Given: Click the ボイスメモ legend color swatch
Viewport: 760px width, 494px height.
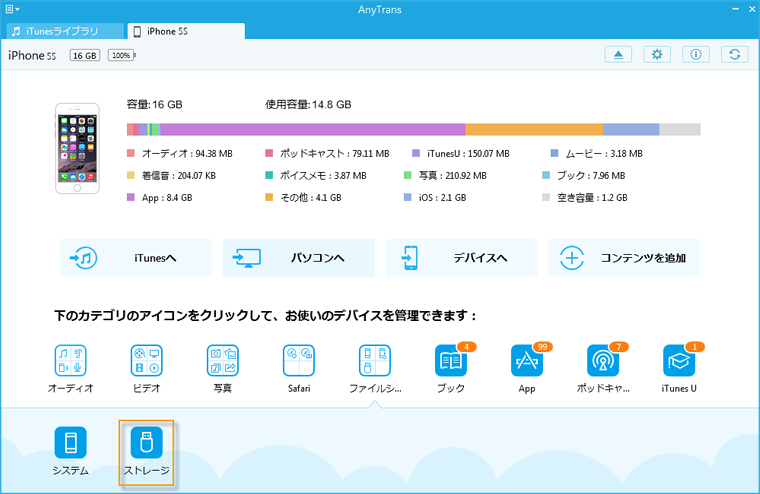Looking at the screenshot, I should 269,175.
